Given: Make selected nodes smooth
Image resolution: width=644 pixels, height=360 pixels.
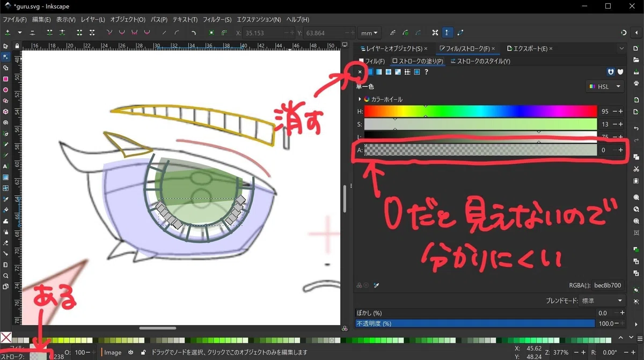Looking at the screenshot, I should (x=122, y=33).
